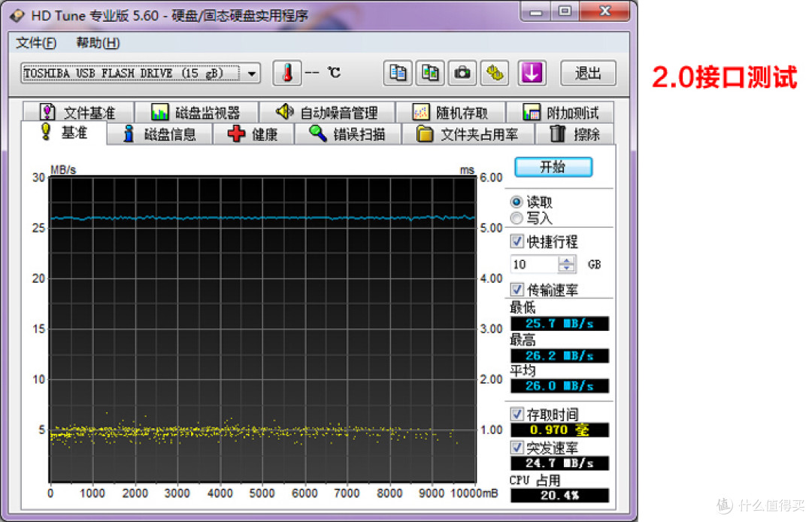
Task: Open the 附加测试 tab
Action: 560,112
